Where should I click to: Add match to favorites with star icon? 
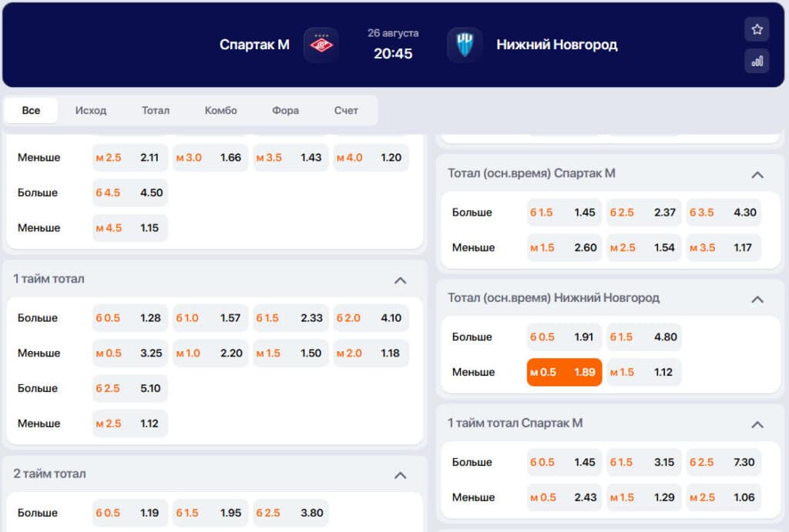click(x=757, y=30)
